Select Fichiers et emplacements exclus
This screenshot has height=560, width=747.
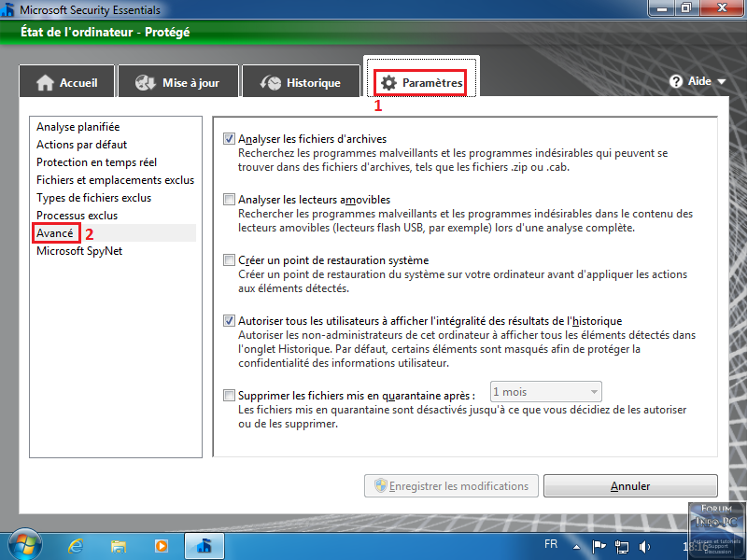115,180
